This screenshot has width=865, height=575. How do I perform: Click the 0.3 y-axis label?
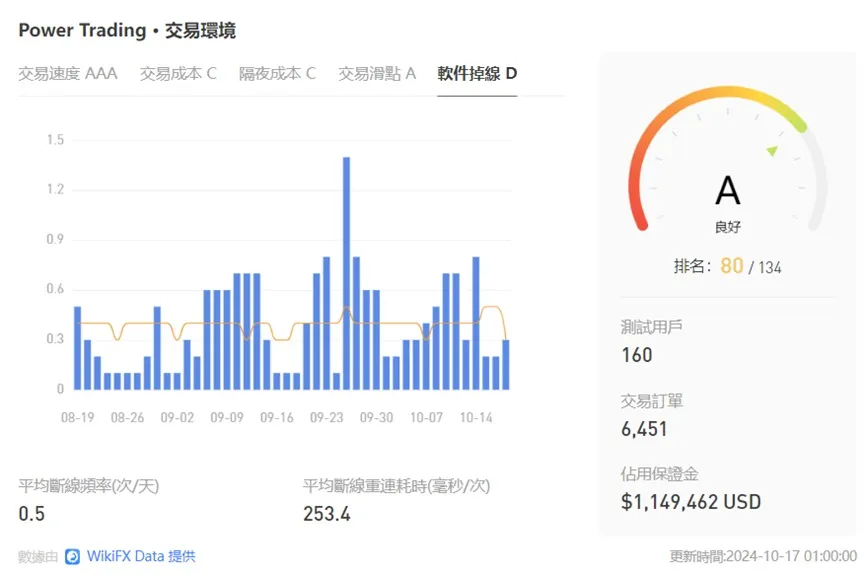(55, 338)
